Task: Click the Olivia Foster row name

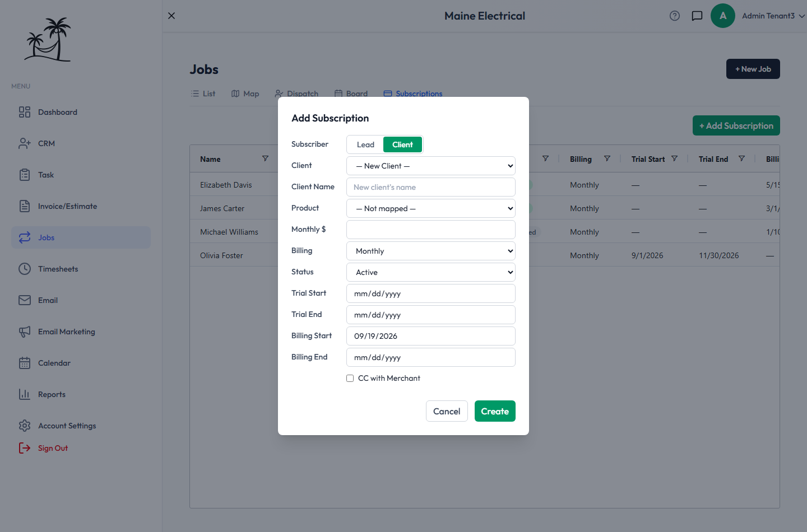Action: 221,255
